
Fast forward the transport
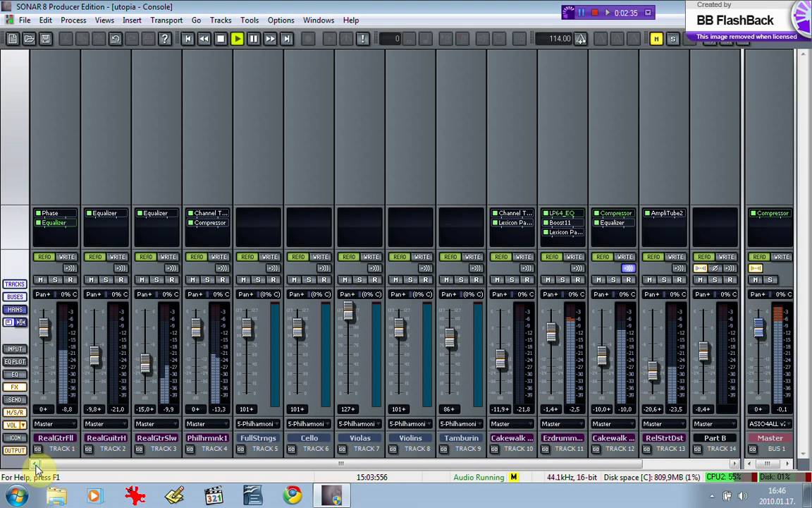click(271, 39)
